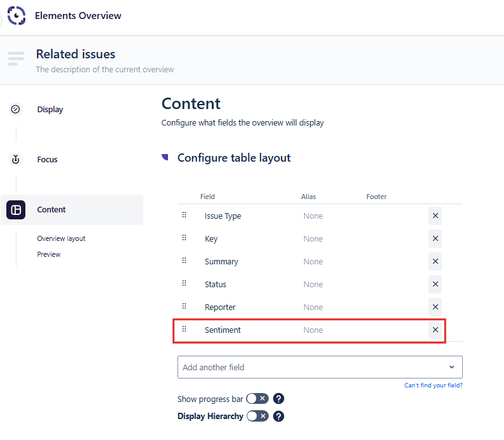Remove the Issue Type field row
504x440 pixels.
[x=435, y=216]
